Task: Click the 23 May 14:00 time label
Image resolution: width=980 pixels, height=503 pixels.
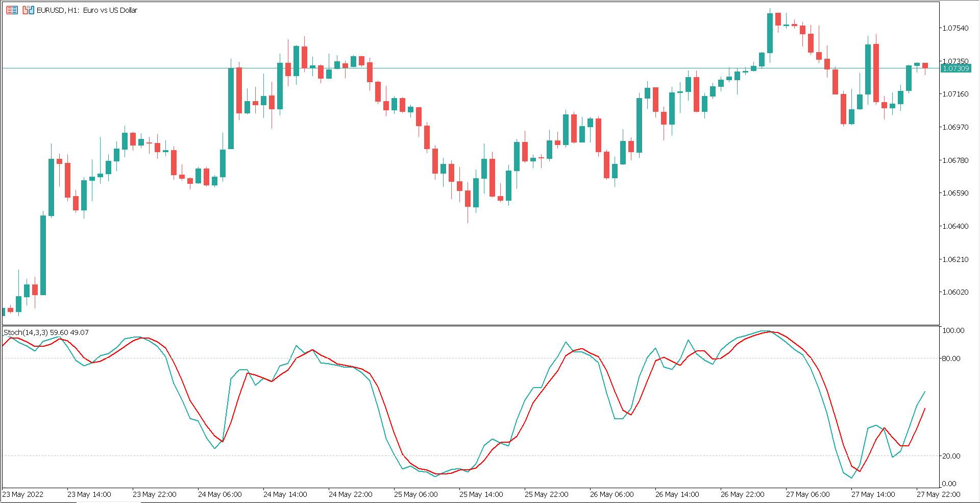Action: point(89,494)
